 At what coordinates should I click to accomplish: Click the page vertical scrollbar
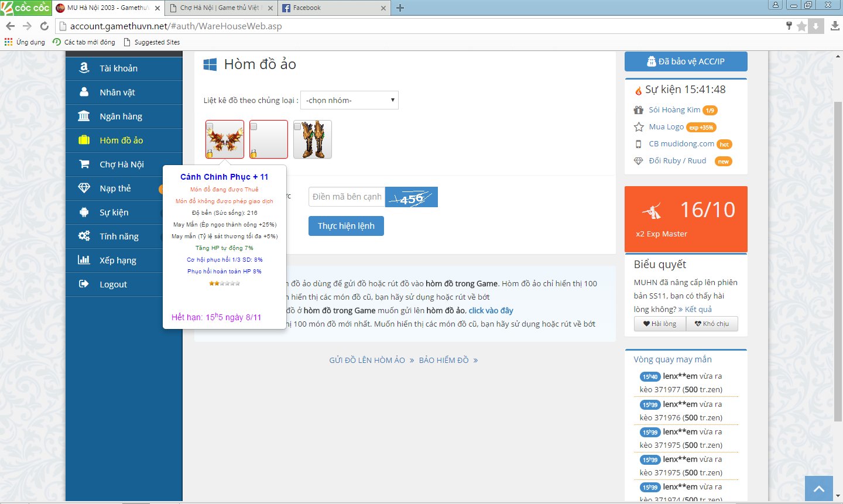pyautogui.click(x=838, y=263)
